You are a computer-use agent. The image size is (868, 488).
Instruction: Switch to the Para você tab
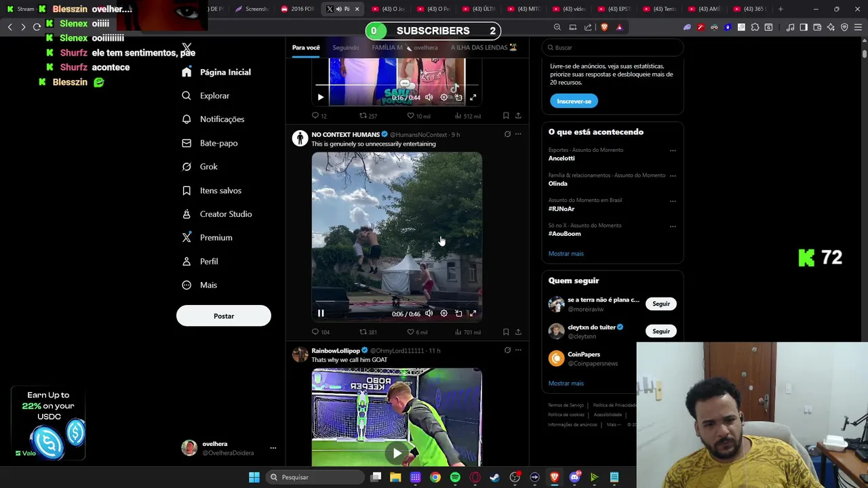click(x=306, y=47)
